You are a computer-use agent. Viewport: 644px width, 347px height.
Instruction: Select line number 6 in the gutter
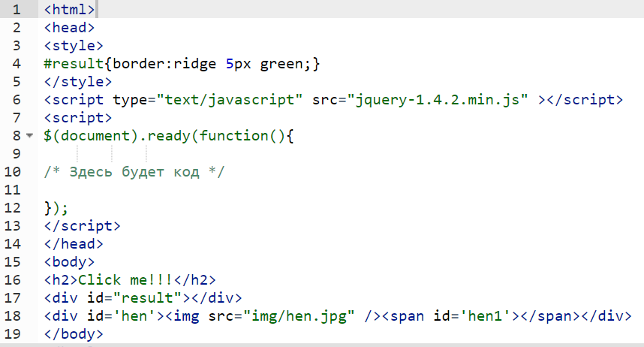pyautogui.click(x=17, y=100)
